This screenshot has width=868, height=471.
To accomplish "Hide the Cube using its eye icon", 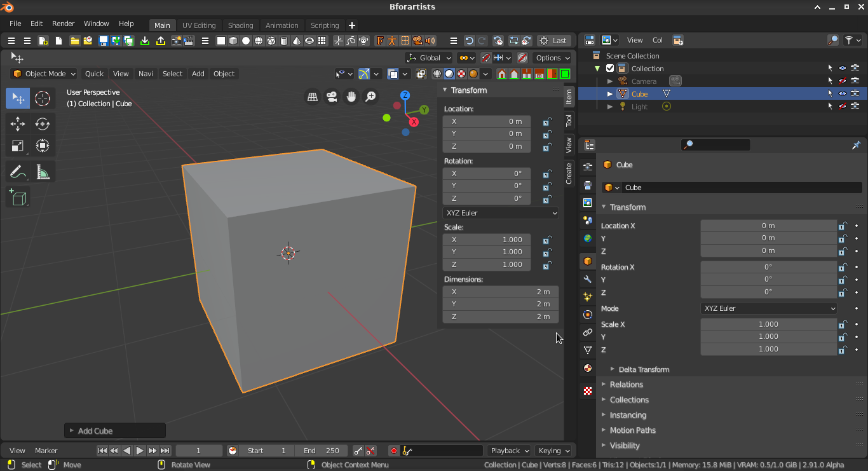I will 843,94.
